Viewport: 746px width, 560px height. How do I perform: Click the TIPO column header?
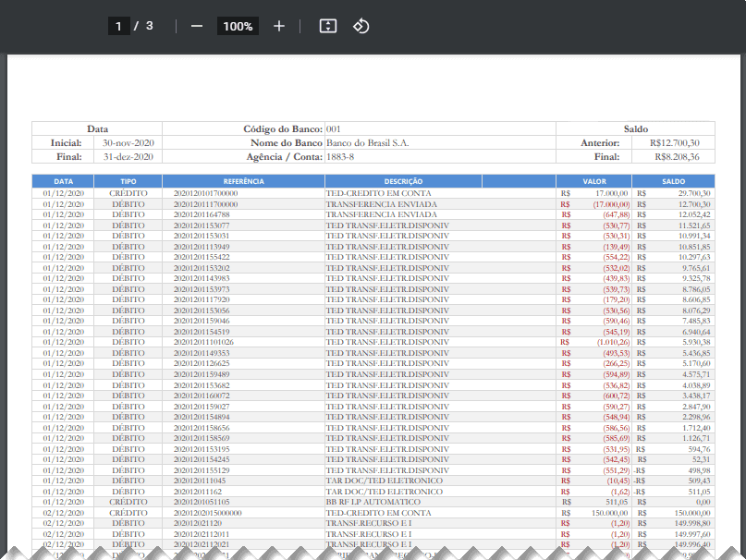tap(128, 181)
